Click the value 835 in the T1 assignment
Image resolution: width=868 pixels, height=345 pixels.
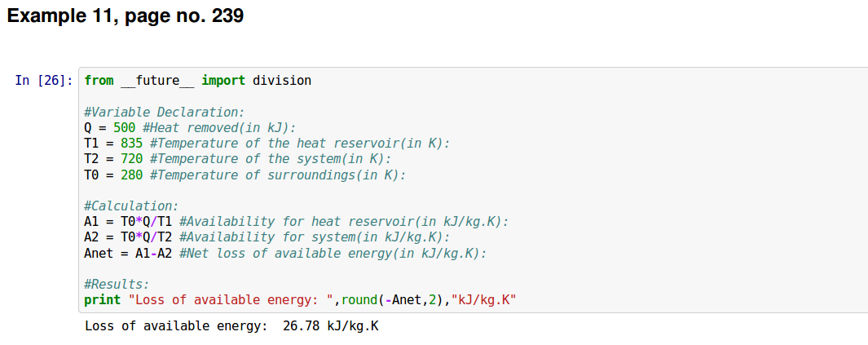coord(131,143)
